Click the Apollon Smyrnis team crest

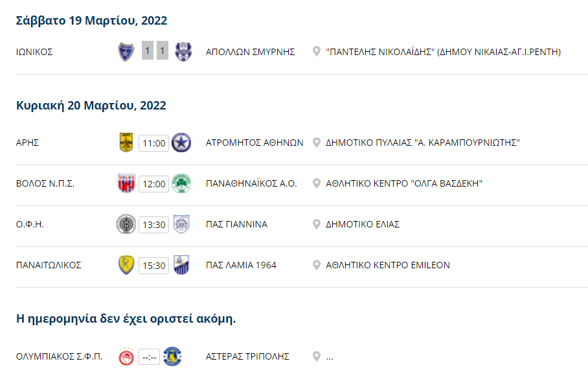(183, 52)
